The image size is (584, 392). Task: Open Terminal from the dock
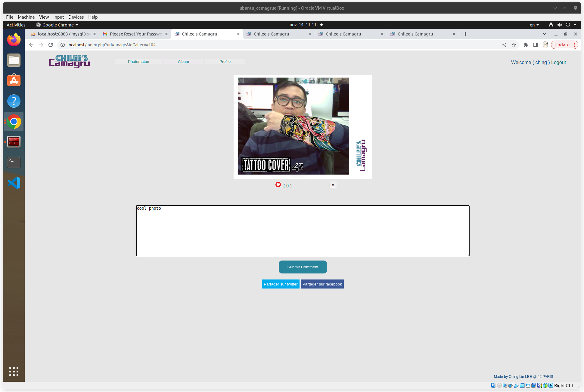click(14, 162)
